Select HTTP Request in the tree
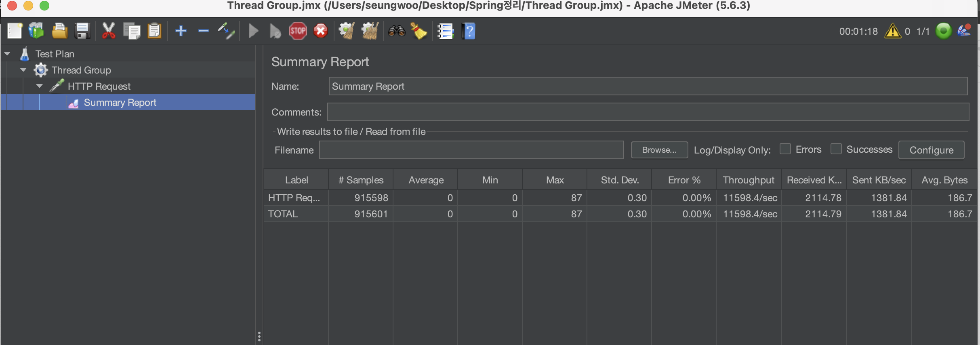This screenshot has width=980, height=345. pyautogui.click(x=99, y=86)
